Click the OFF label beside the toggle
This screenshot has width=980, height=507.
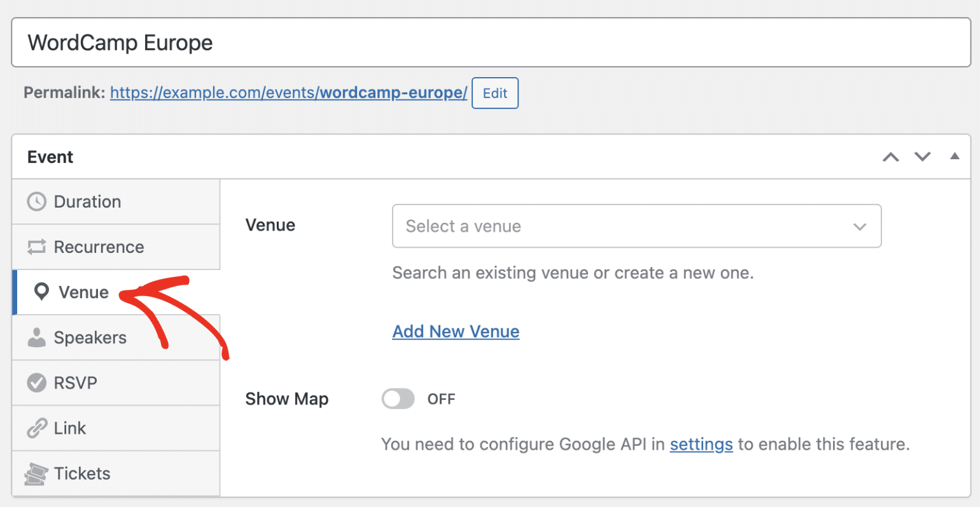441,399
